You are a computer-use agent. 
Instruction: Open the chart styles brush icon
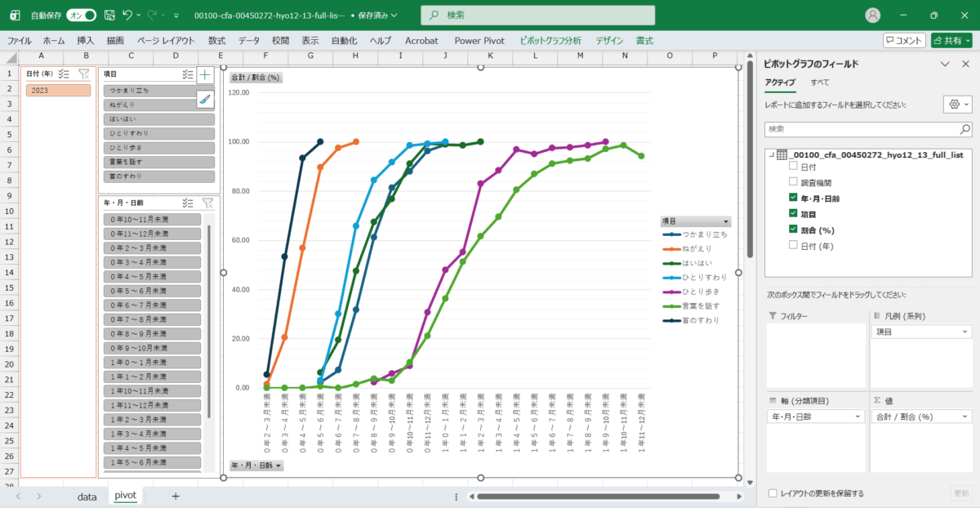tap(205, 99)
